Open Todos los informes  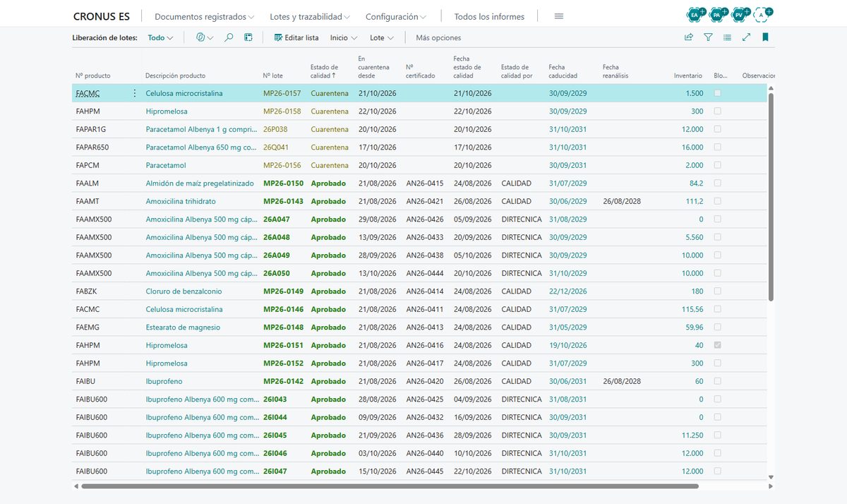coord(489,16)
